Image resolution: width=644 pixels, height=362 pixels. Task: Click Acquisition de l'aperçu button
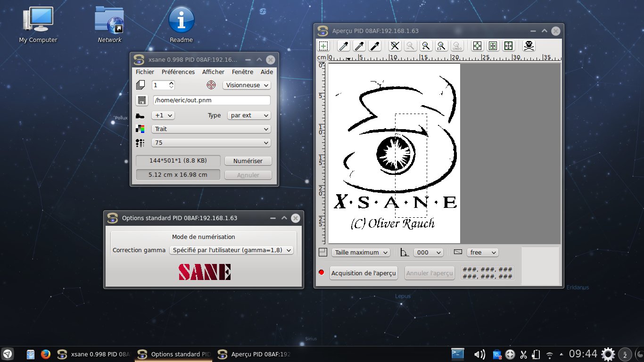[363, 273]
